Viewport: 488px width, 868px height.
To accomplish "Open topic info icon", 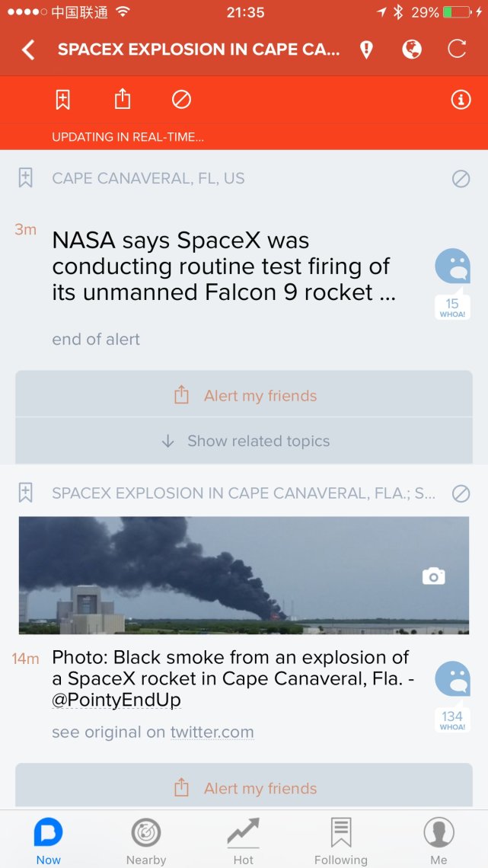I will pos(461,100).
